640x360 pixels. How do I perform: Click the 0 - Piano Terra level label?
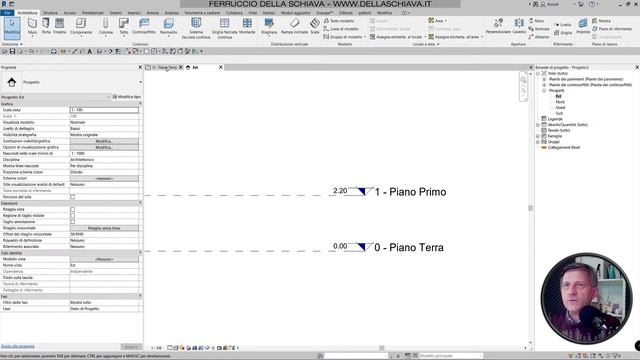tap(409, 247)
